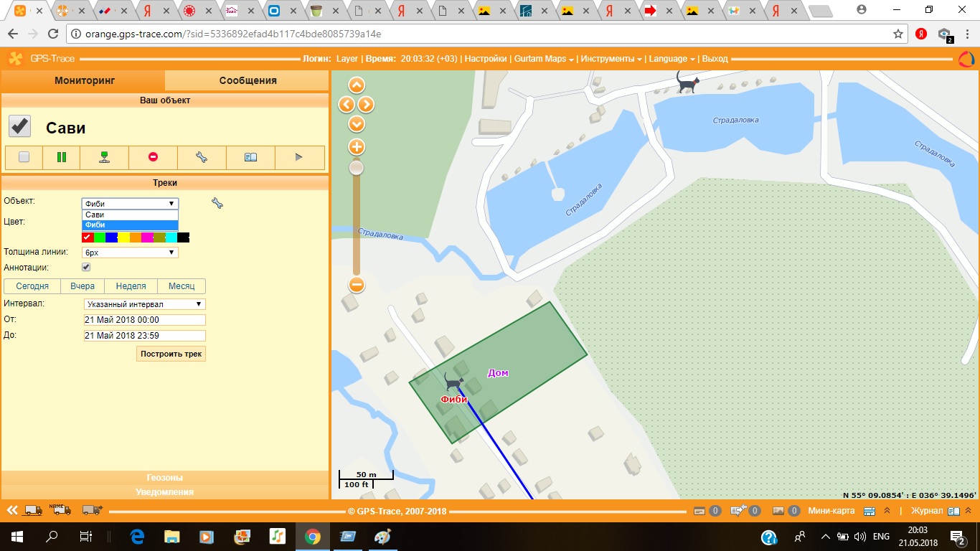Expand the Интервал dropdown

(x=143, y=304)
